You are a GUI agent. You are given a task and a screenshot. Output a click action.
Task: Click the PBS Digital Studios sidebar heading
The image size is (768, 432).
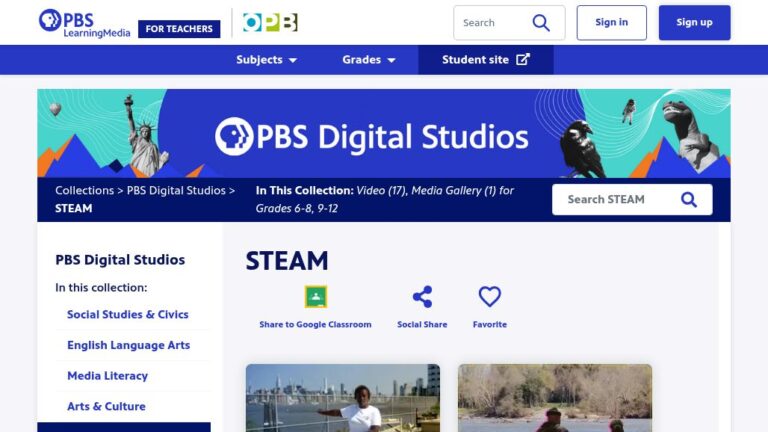[120, 260]
